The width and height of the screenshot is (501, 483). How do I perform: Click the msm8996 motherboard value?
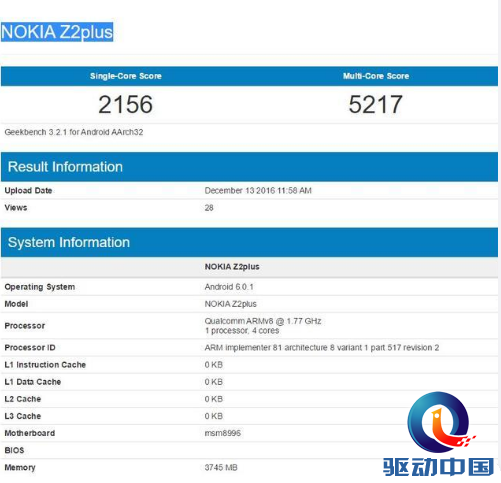[223, 433]
